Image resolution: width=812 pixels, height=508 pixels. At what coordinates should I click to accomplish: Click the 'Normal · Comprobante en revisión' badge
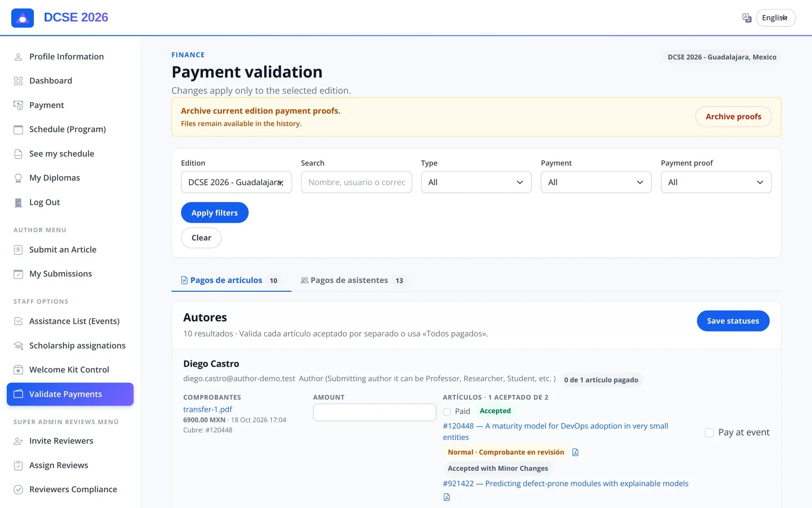[x=506, y=452]
